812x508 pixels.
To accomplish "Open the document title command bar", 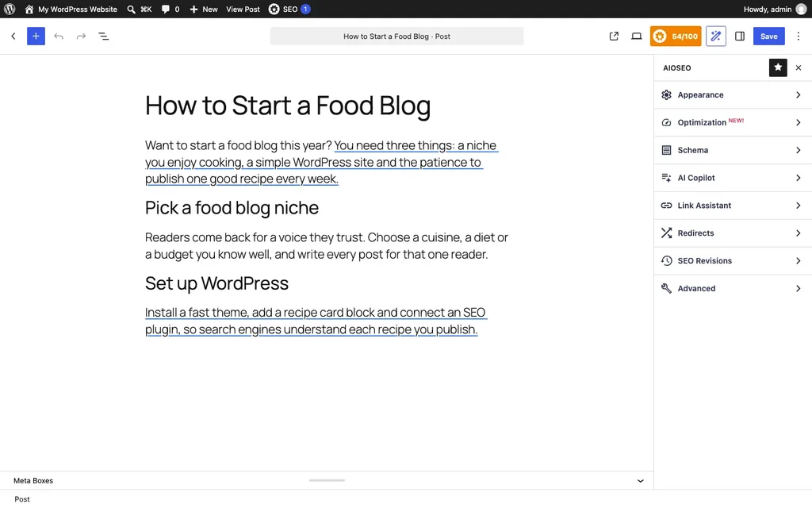I will (x=396, y=37).
